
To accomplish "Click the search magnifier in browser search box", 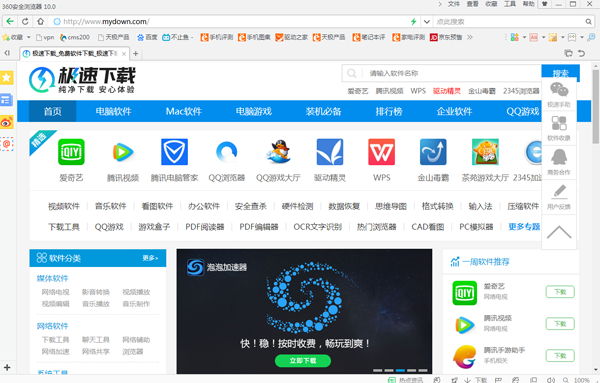I will click(x=589, y=22).
